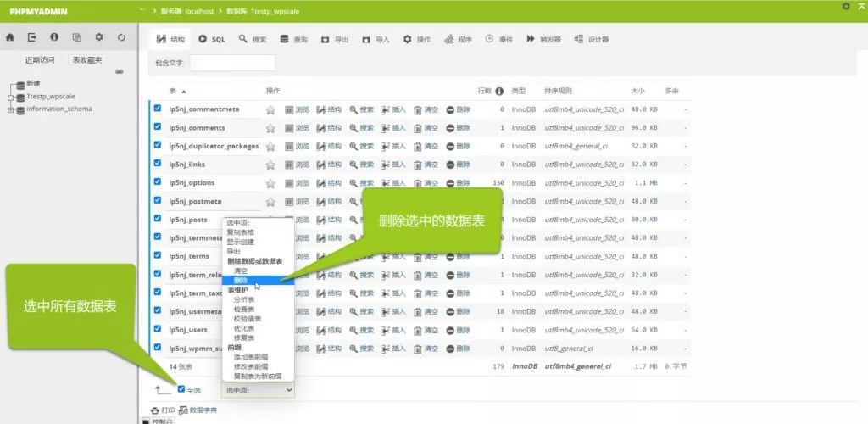Open the 操作 operations tab

point(417,39)
